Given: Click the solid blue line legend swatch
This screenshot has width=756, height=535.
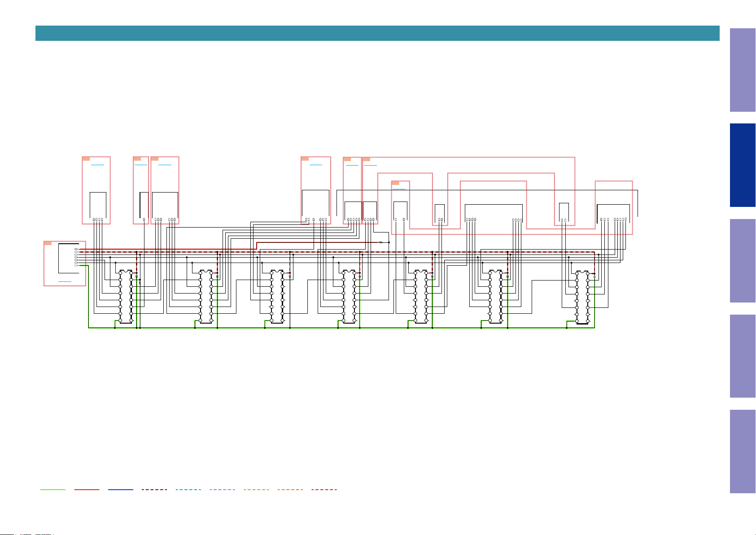Looking at the screenshot, I should (x=121, y=490).
